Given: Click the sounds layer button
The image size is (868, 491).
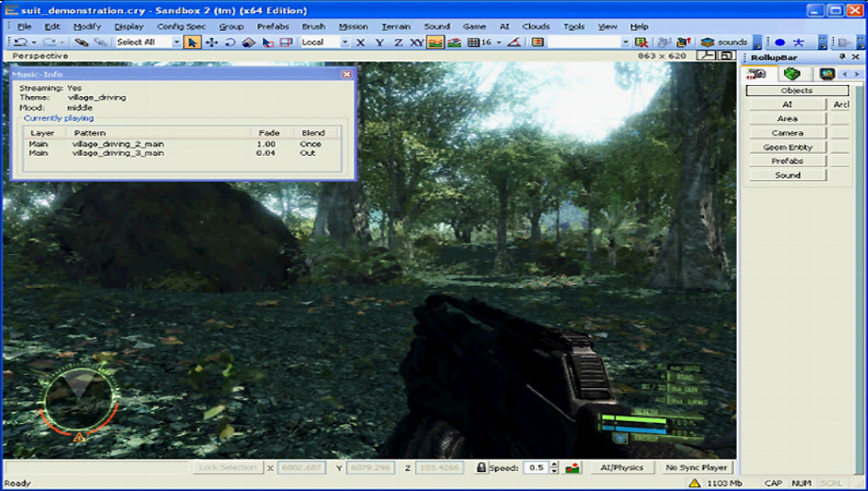Looking at the screenshot, I should coord(724,42).
